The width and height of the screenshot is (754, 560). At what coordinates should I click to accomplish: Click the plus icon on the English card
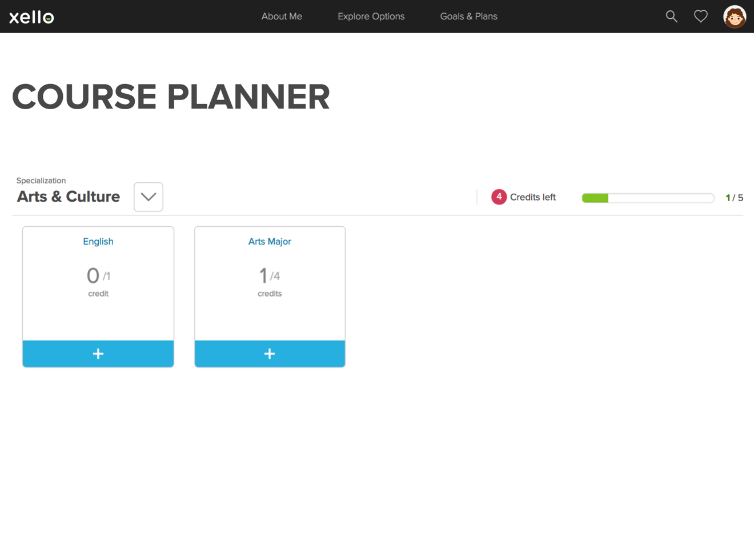tap(98, 353)
